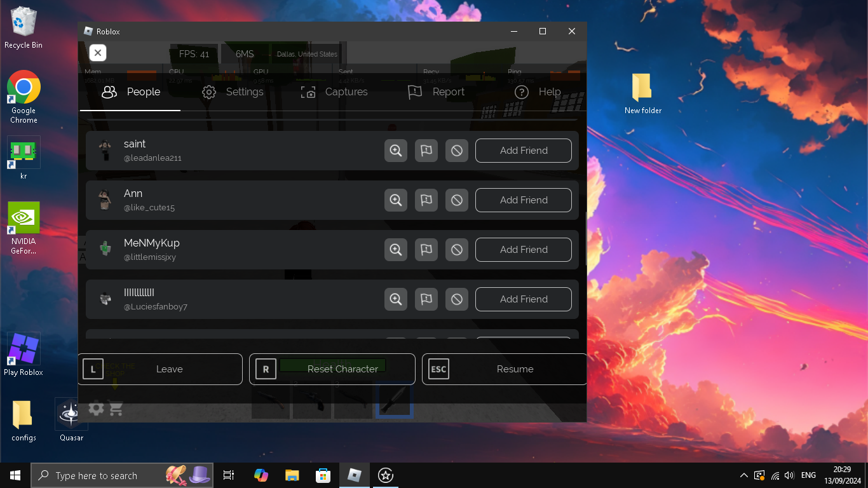Switch to the People tab
Screen dimensions: 868x488
[131, 92]
